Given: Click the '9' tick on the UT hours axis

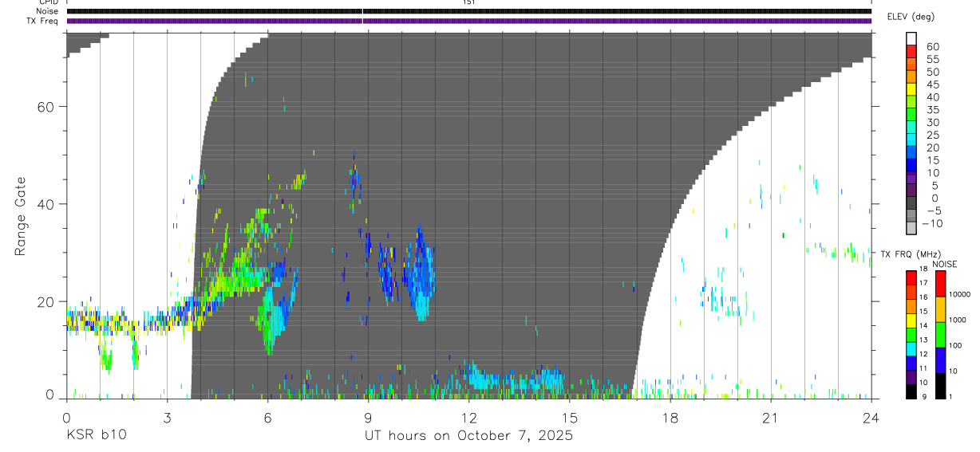Looking at the screenshot, I should point(368,417).
